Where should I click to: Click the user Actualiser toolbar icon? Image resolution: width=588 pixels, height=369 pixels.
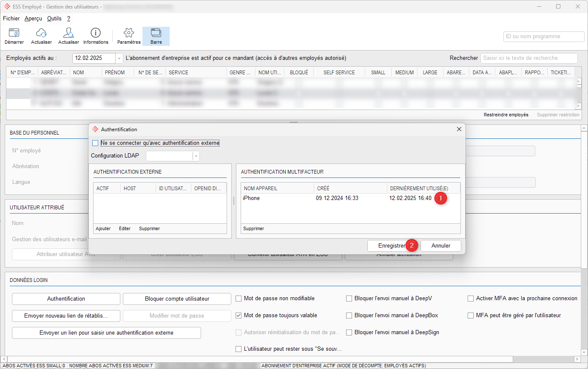pyautogui.click(x=68, y=33)
